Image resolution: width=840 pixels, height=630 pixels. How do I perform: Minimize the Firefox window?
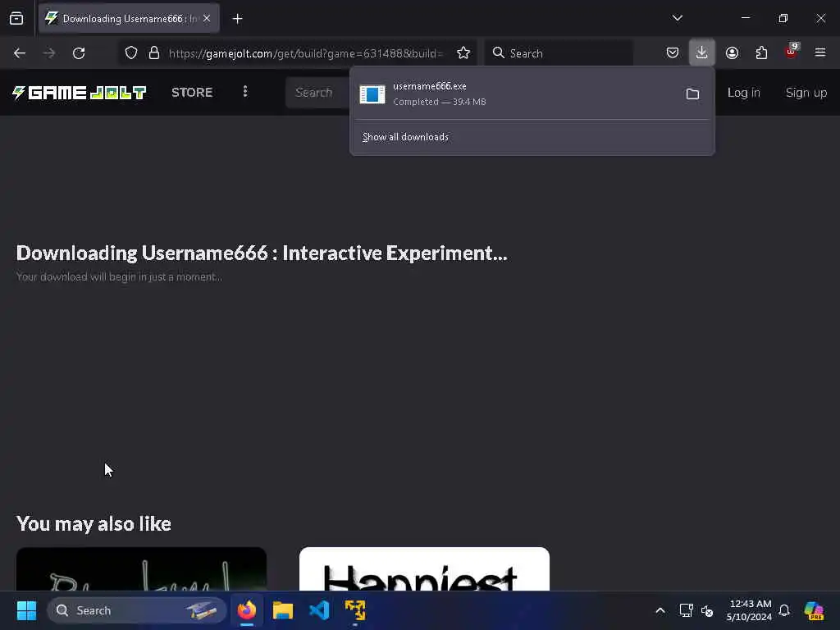coord(745,18)
